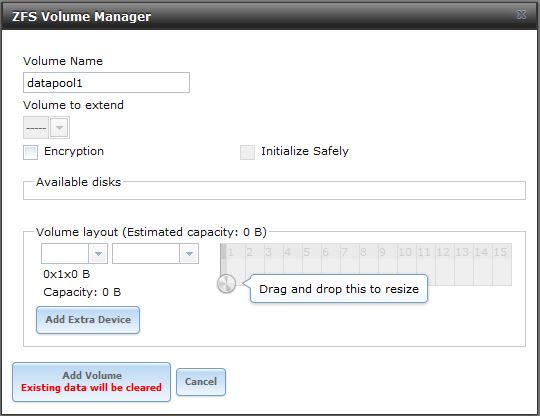Click the Volume layout estimated capacity label
This screenshot has height=416, width=540.
click(151, 232)
